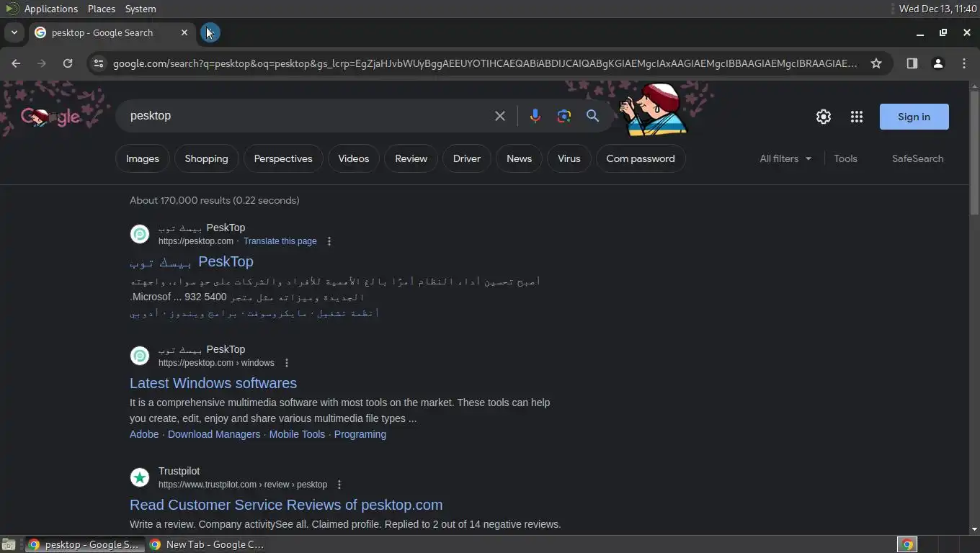The height and width of the screenshot is (553, 980).
Task: Click the forward navigation arrow
Action: [x=42, y=63]
